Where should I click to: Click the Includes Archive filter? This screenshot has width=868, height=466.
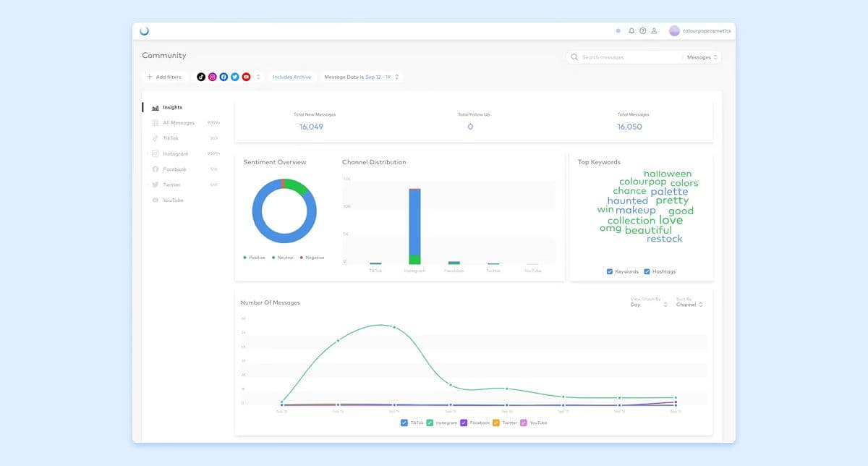click(292, 77)
